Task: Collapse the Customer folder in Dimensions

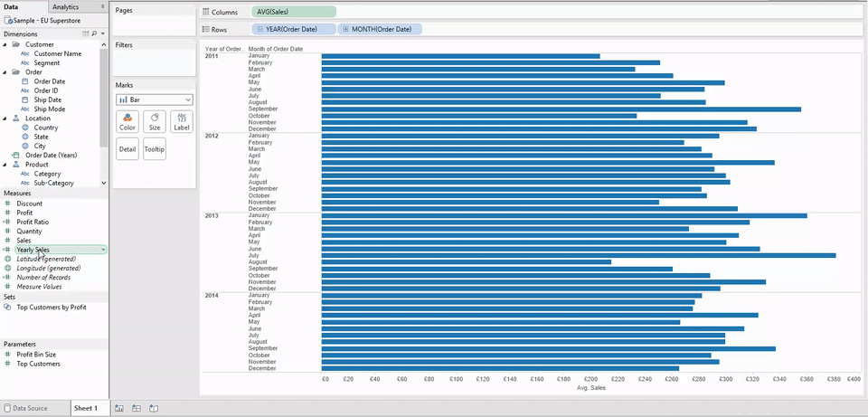Action: (x=6, y=44)
